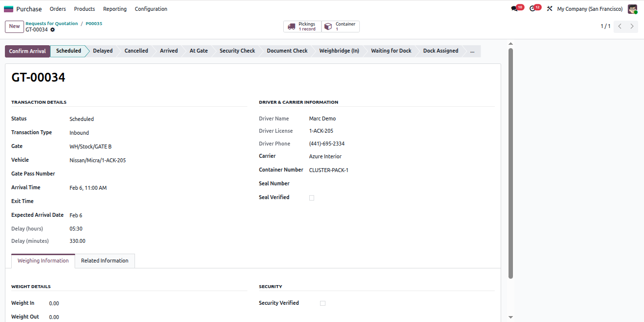
Task: Click the Gate Pass Number field
Action: [x=158, y=174]
